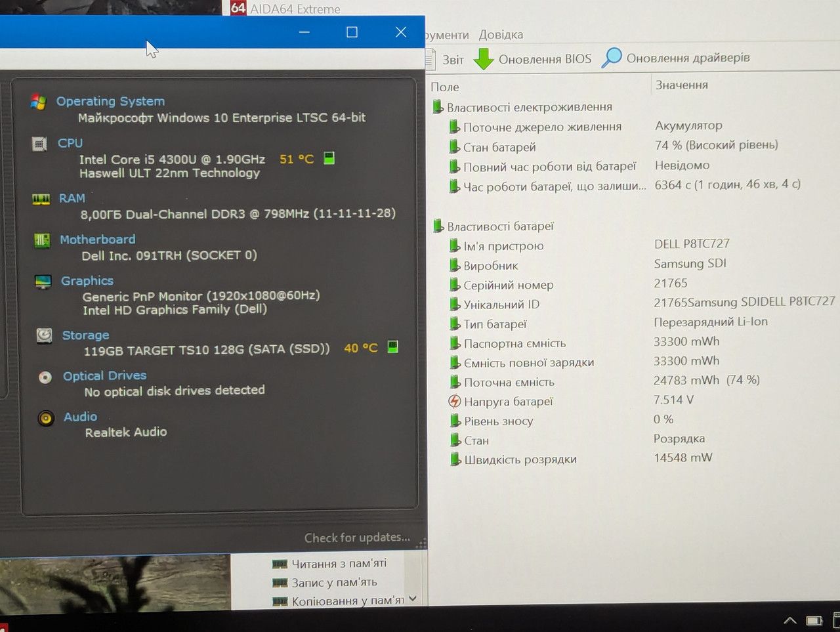Screen dimensions: 840x632
Task: Select the Operating System section icon
Action: [x=39, y=102]
